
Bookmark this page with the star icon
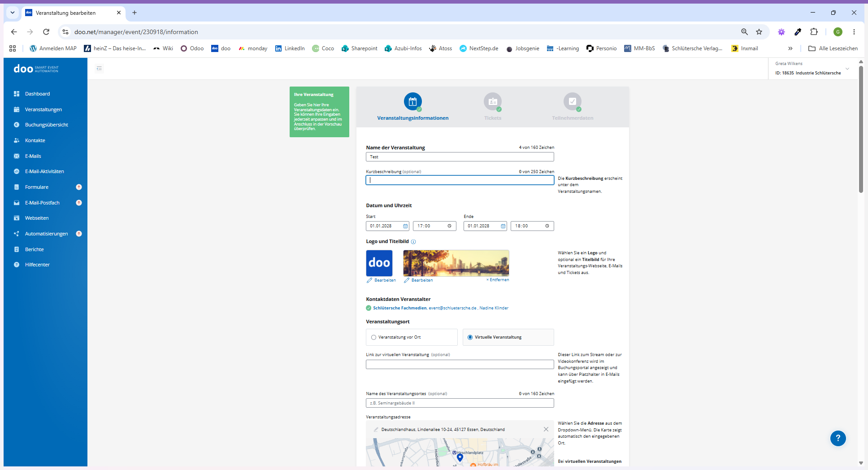(759, 32)
